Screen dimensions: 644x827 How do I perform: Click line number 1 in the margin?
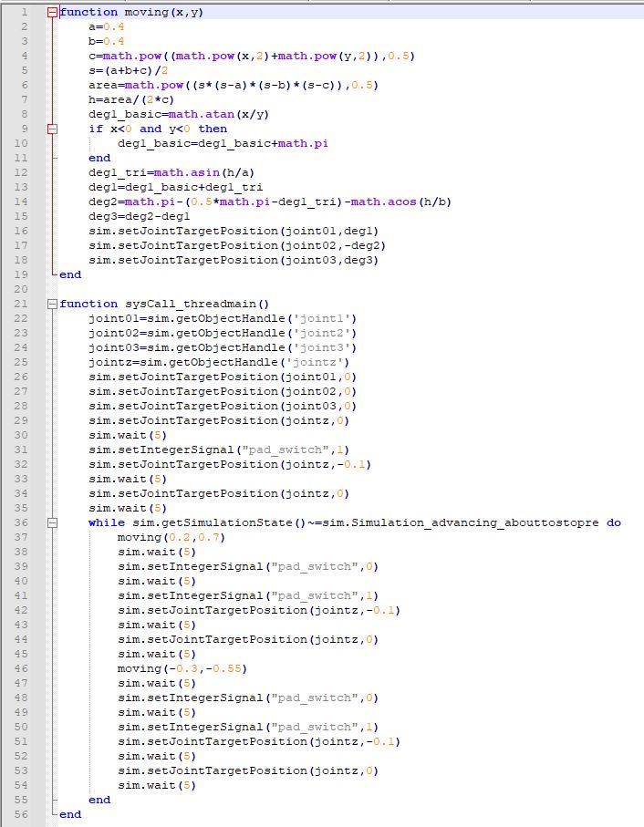click(24, 12)
